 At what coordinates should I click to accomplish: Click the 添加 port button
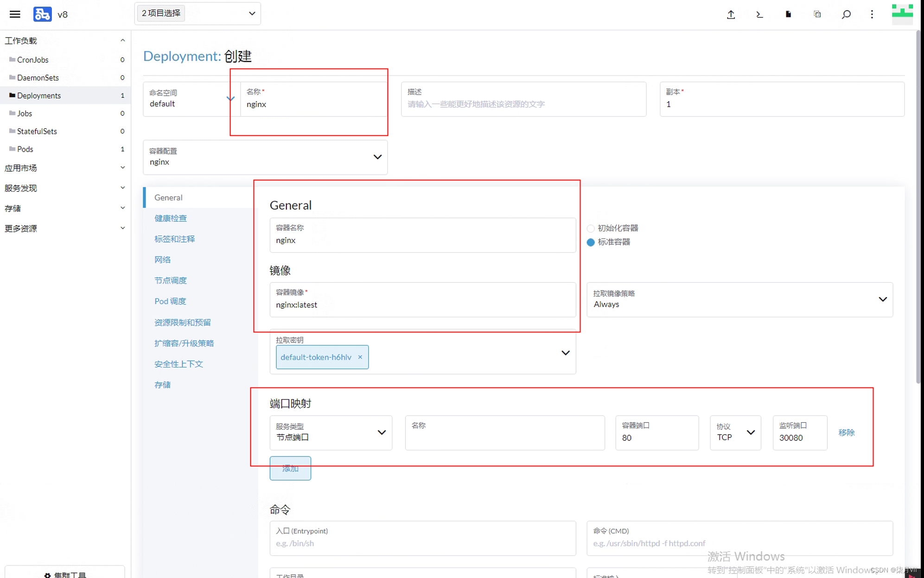290,468
